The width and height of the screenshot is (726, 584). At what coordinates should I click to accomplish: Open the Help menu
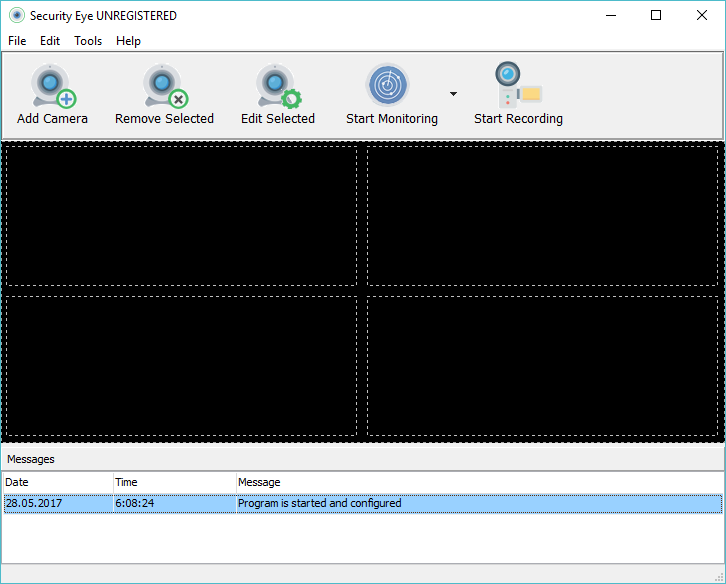click(x=128, y=41)
